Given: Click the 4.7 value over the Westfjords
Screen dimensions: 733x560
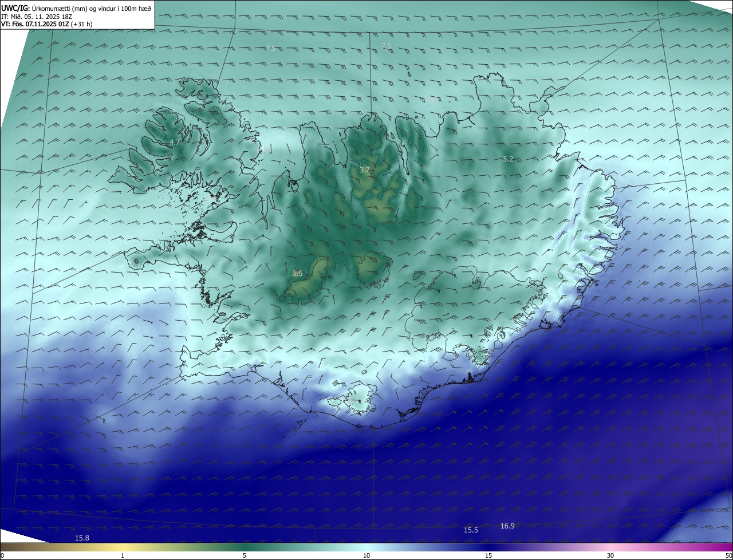Looking at the screenshot, I should point(175,142).
